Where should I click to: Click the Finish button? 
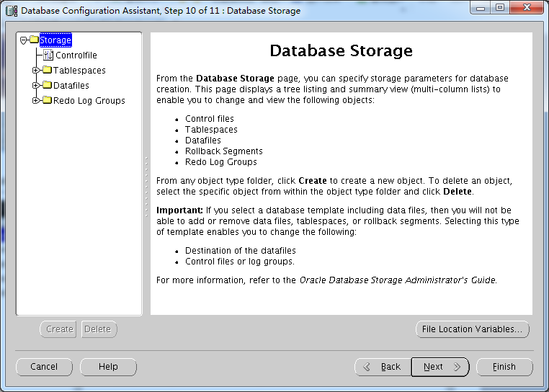coord(504,367)
